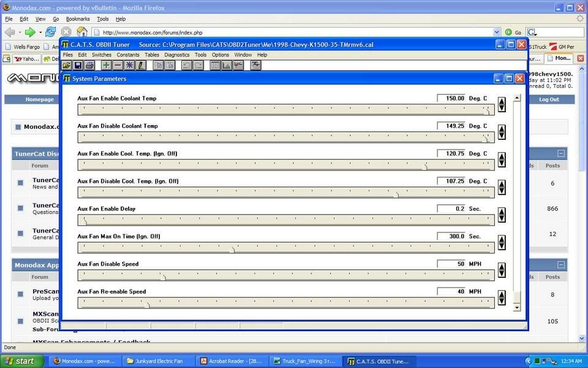Viewport: 588px width, 368px height.
Task: Click the Aux Fan Disable Coolant Temp slider
Action: pyautogui.click(x=286, y=137)
